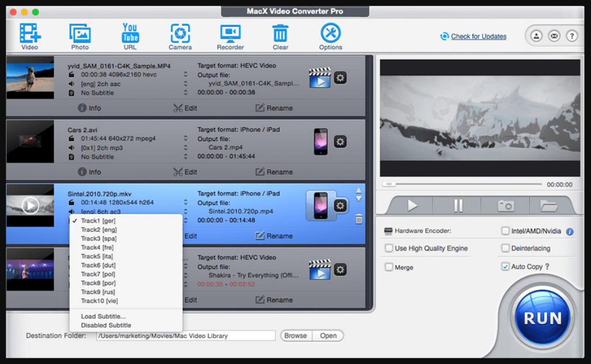Viewport: 591px width, 364px height.
Task: Open the help question mark icon
Action: pos(572,36)
